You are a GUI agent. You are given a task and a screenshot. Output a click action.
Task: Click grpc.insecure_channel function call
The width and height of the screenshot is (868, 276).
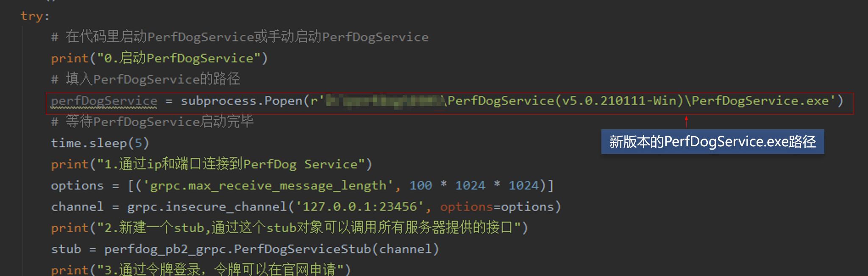207,207
